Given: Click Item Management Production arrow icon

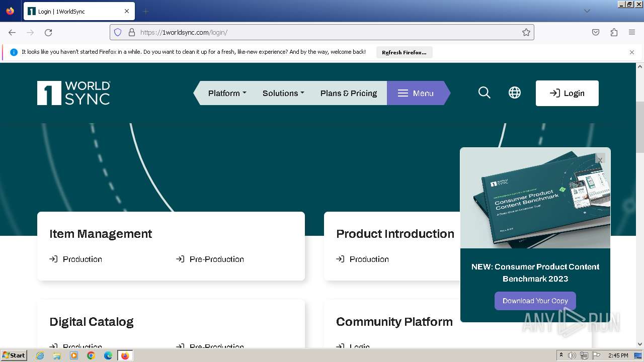Looking at the screenshot, I should click(x=53, y=259).
